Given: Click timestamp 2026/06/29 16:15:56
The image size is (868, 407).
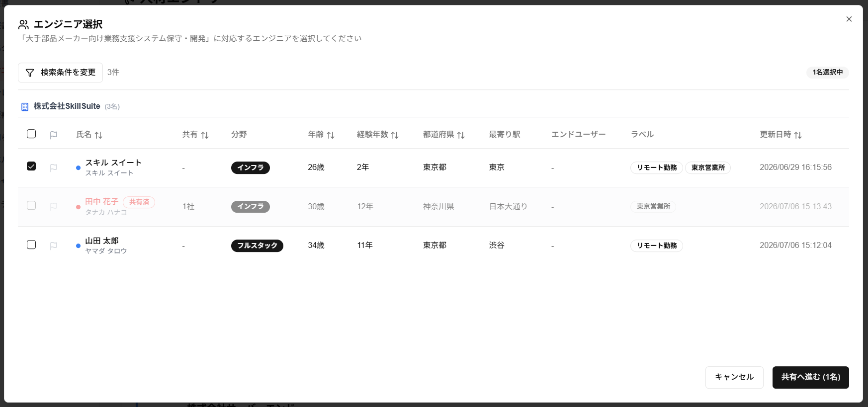Looking at the screenshot, I should pyautogui.click(x=795, y=167).
